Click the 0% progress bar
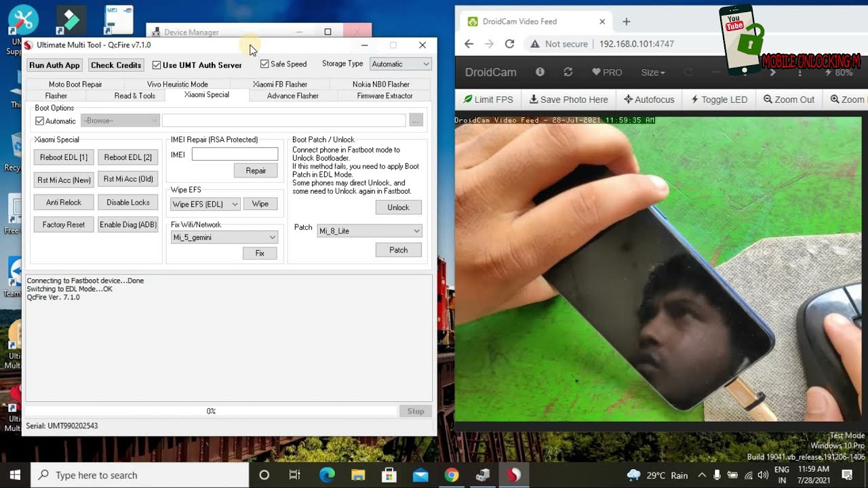Viewport: 868px width, 488px height. (211, 411)
